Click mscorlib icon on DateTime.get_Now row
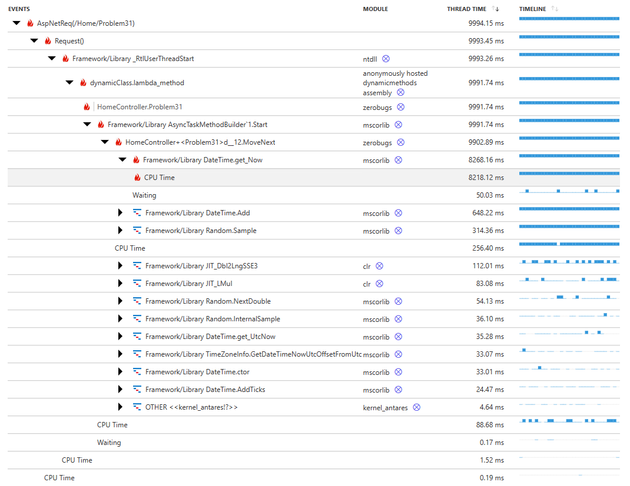The height and width of the screenshot is (486, 630). point(398,160)
